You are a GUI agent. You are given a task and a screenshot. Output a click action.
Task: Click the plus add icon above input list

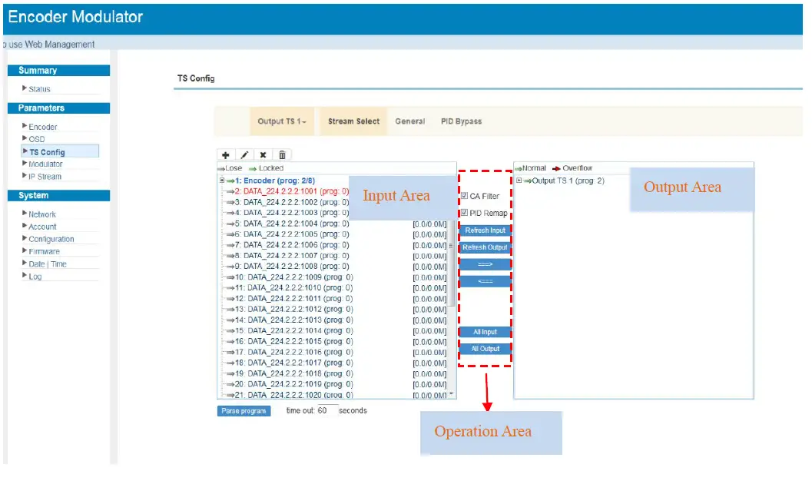point(225,155)
